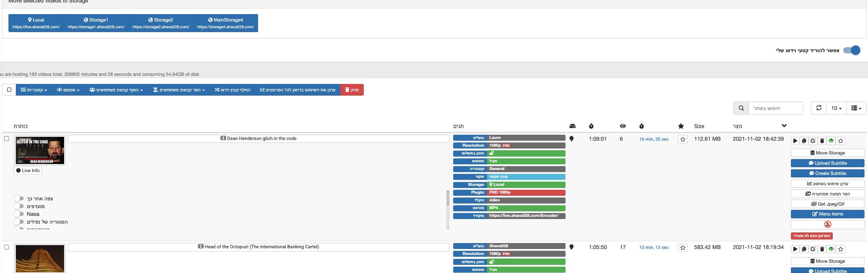The image size is (868, 273).
Task: Click Move Storage for Octopus video
Action: point(828,261)
